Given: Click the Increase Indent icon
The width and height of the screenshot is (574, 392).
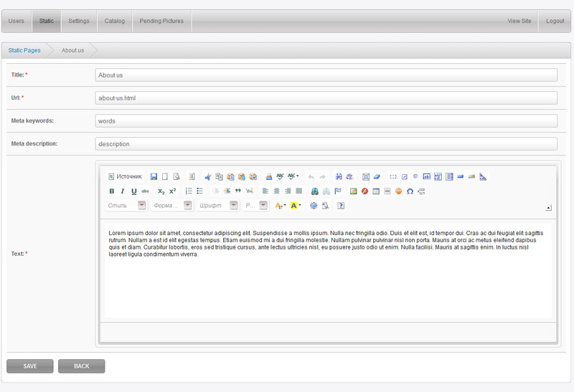Looking at the screenshot, I should click(227, 191).
